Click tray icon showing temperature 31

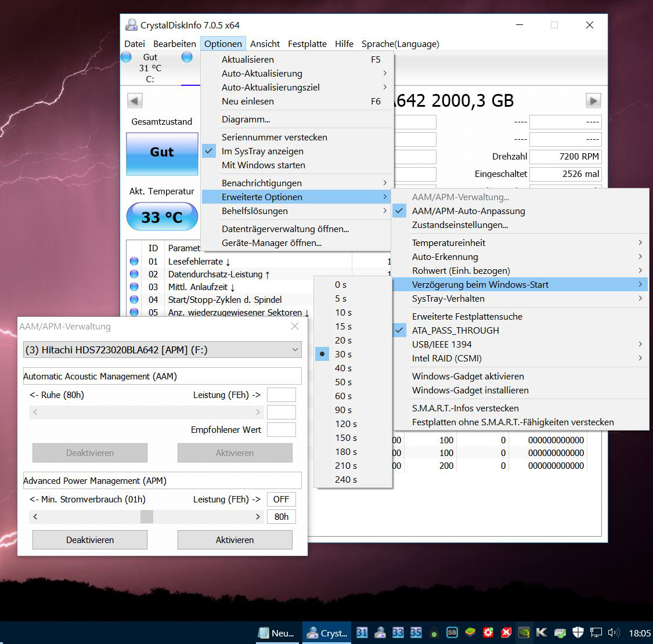click(x=362, y=633)
